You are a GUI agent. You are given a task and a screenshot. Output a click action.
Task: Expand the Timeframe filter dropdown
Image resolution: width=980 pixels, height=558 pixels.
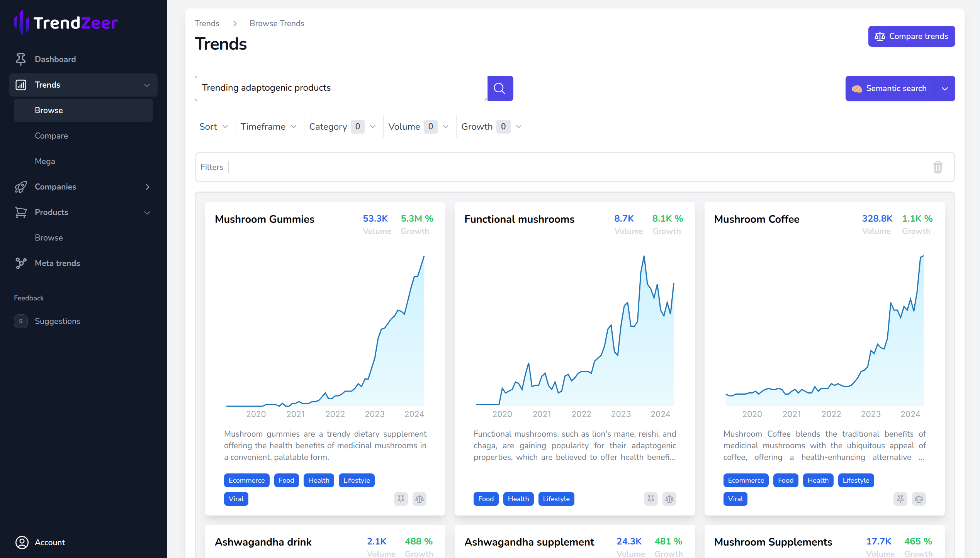(268, 127)
